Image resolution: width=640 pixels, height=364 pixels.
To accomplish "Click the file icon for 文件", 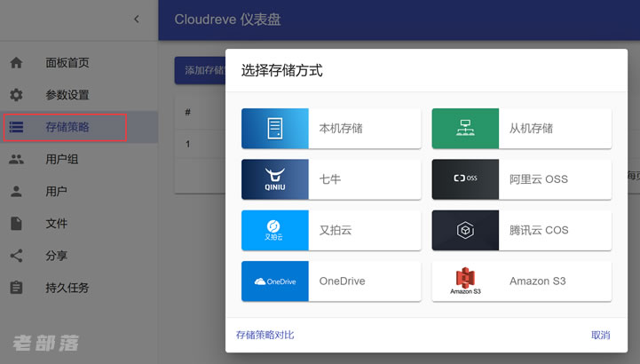I will [x=16, y=223].
